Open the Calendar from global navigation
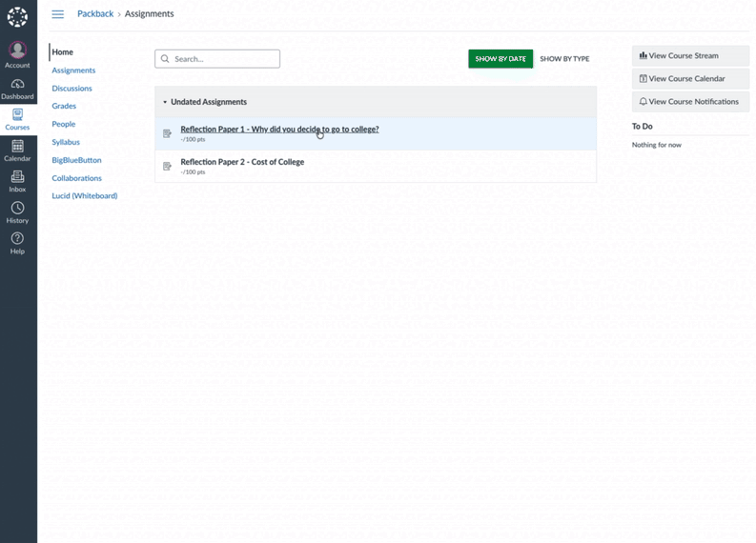 point(17,151)
